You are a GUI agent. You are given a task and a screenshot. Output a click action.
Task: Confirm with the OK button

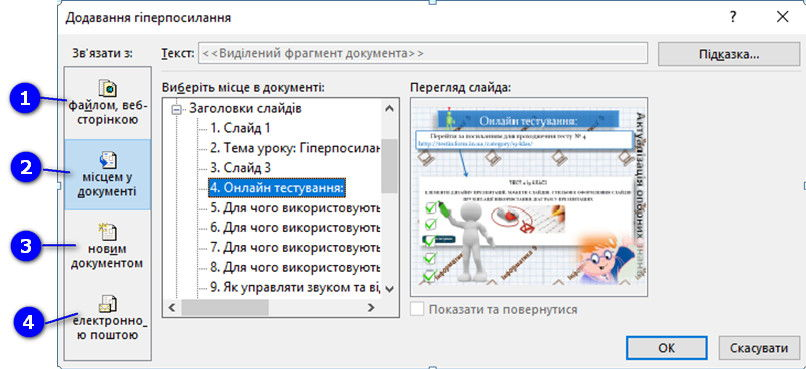pos(666,348)
